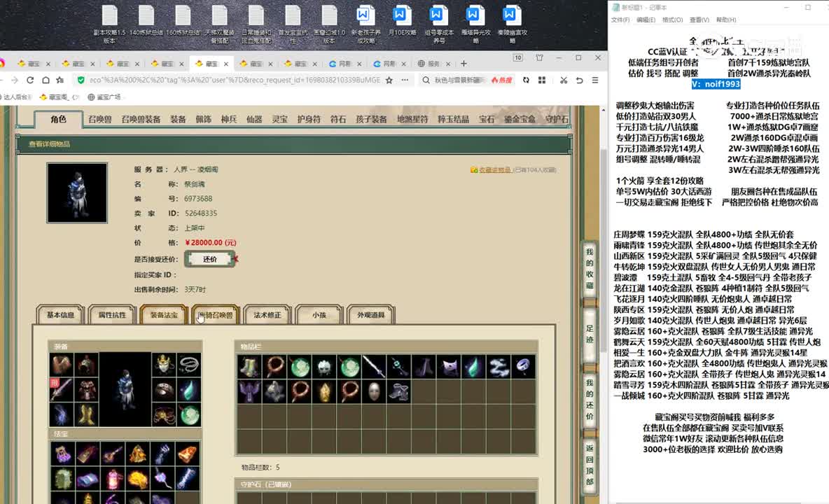
Task: Select the teal scepter inventory item
Action: (399, 367)
